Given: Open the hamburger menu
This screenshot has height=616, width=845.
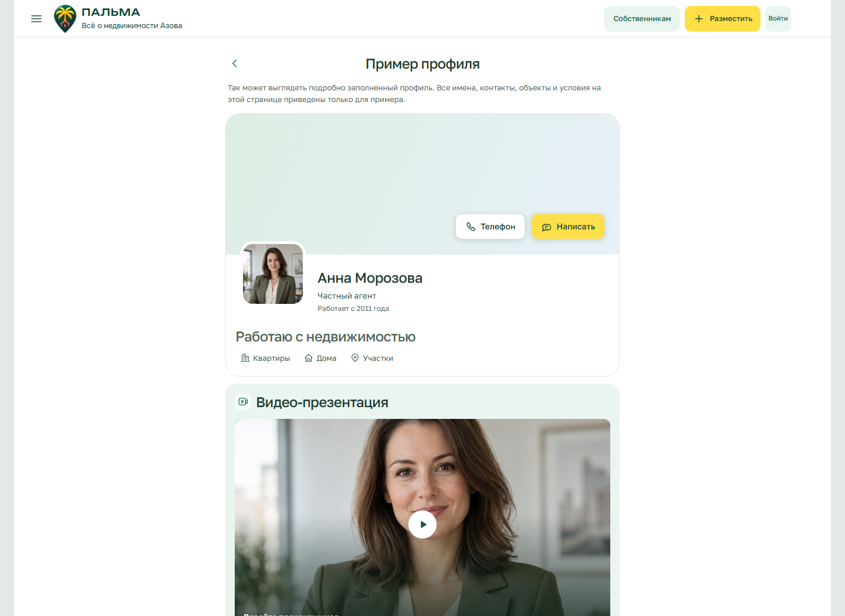Looking at the screenshot, I should point(36,19).
